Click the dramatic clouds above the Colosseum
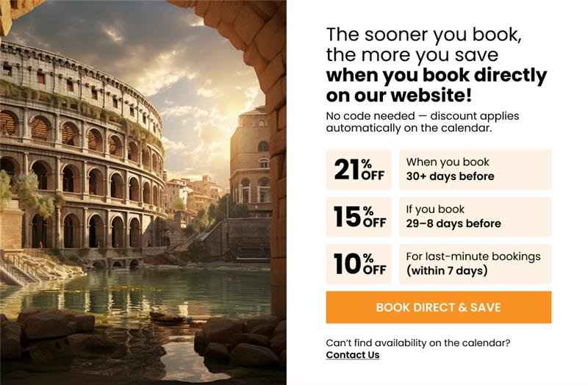This screenshot has width=588, height=385. tap(132, 37)
